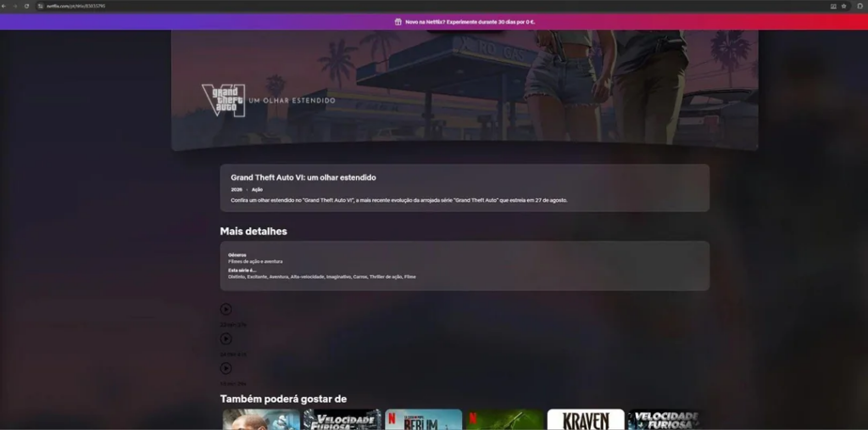Open the 'Kraven' recommendation thumbnail

click(x=586, y=420)
